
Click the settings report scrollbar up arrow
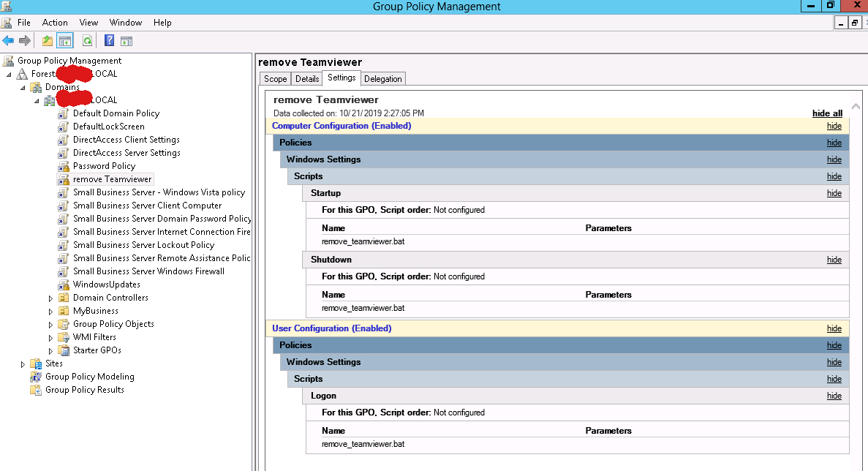[x=856, y=106]
